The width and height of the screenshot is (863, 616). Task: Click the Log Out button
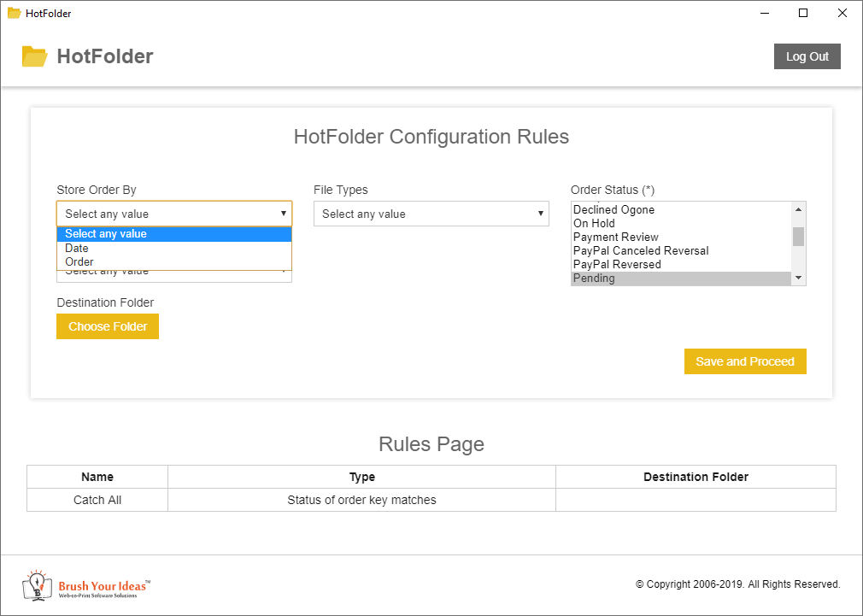coord(807,56)
